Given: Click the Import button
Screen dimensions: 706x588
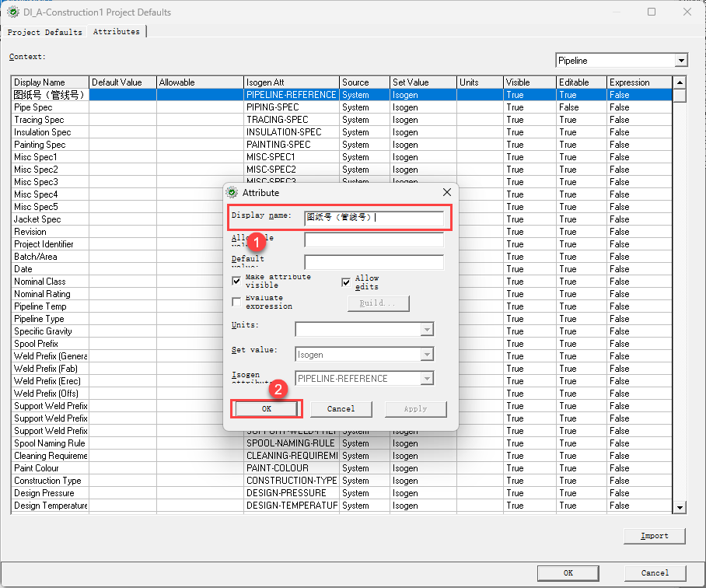Looking at the screenshot, I should (654, 536).
